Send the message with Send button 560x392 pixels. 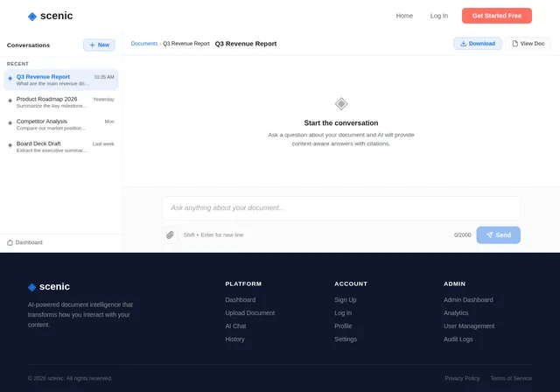(x=498, y=234)
